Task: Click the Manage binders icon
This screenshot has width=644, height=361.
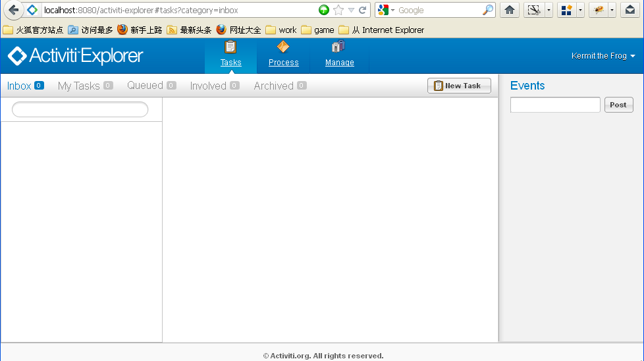Action: [338, 47]
